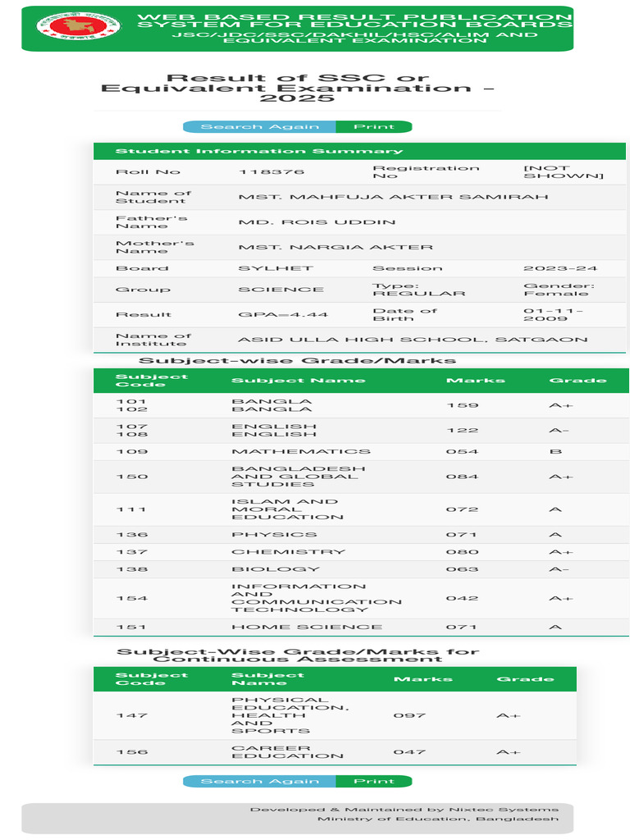Click the PHYSICS subject code 136
630x840 pixels.
(132, 535)
